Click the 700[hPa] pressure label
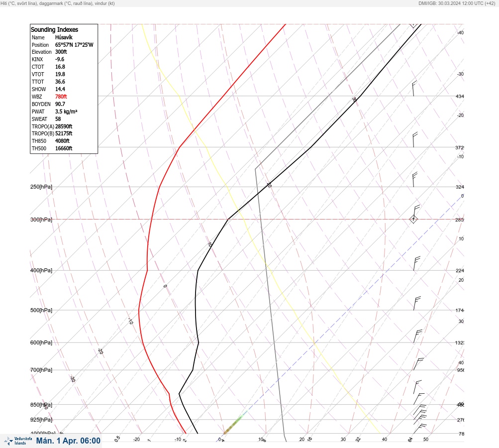Viewport: 499px width, 448px height. tap(41, 370)
